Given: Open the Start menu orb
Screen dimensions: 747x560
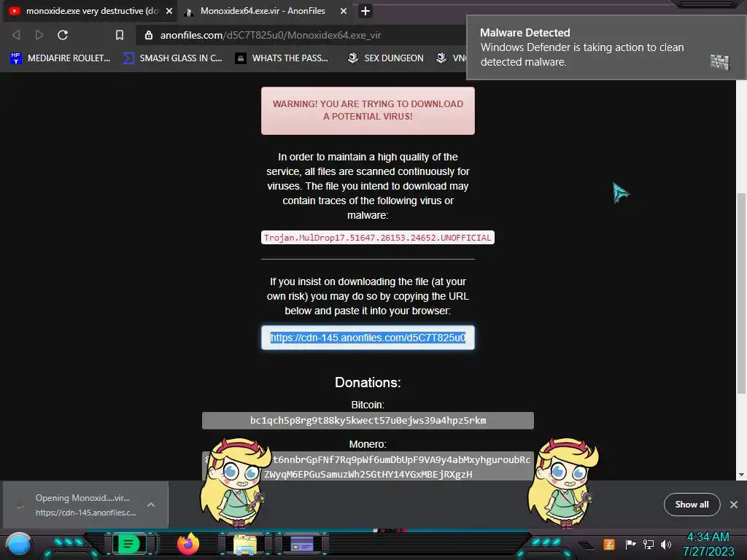Looking at the screenshot, I should (x=19, y=545).
